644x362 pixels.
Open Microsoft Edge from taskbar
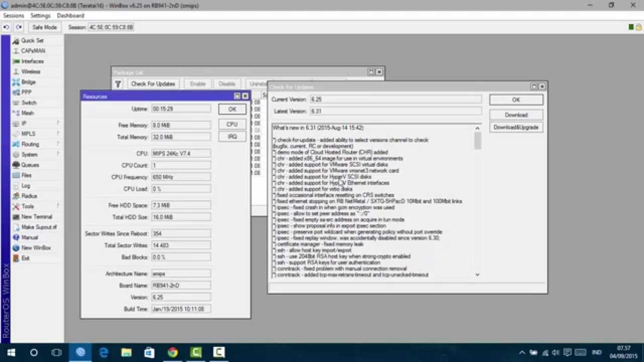coord(104,352)
